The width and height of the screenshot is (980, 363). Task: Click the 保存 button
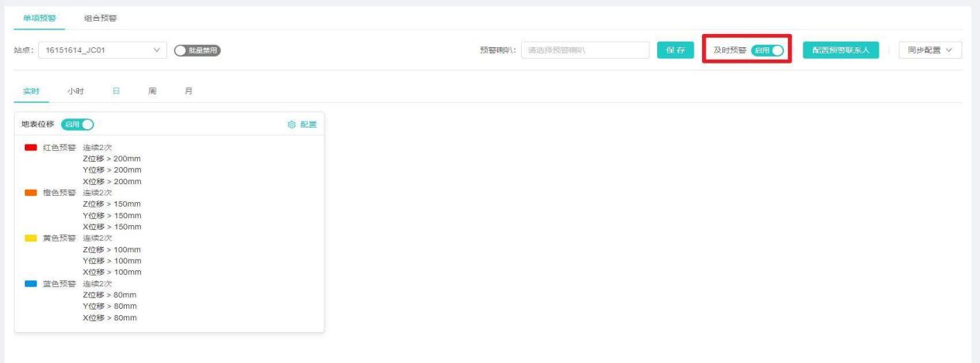tap(675, 50)
